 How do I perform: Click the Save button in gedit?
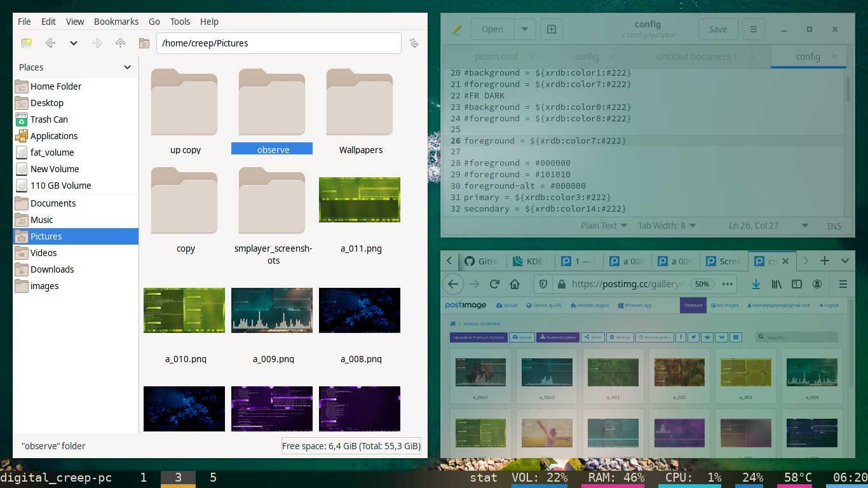[718, 29]
